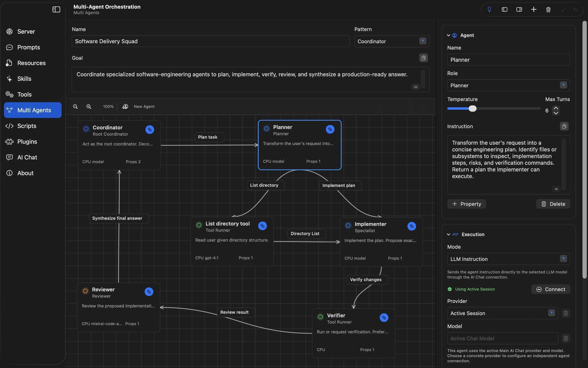Click the undo arrow icon
The height and width of the screenshot is (368, 588).
(x=576, y=9)
